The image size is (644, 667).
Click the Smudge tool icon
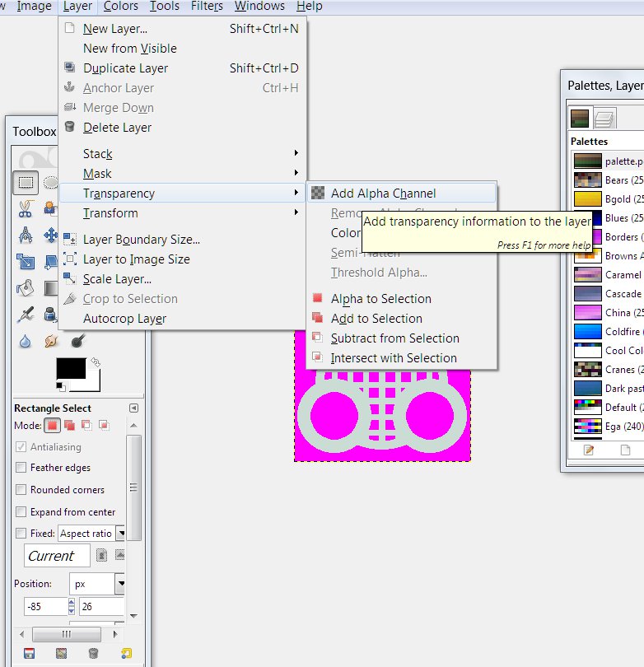(51, 340)
